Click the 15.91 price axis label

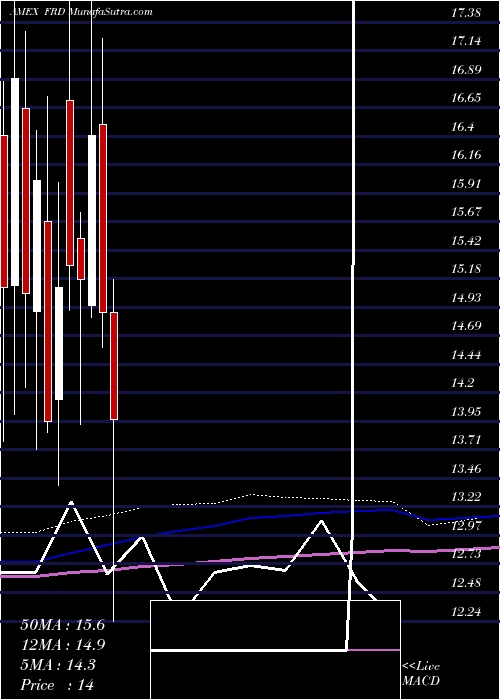[466, 184]
